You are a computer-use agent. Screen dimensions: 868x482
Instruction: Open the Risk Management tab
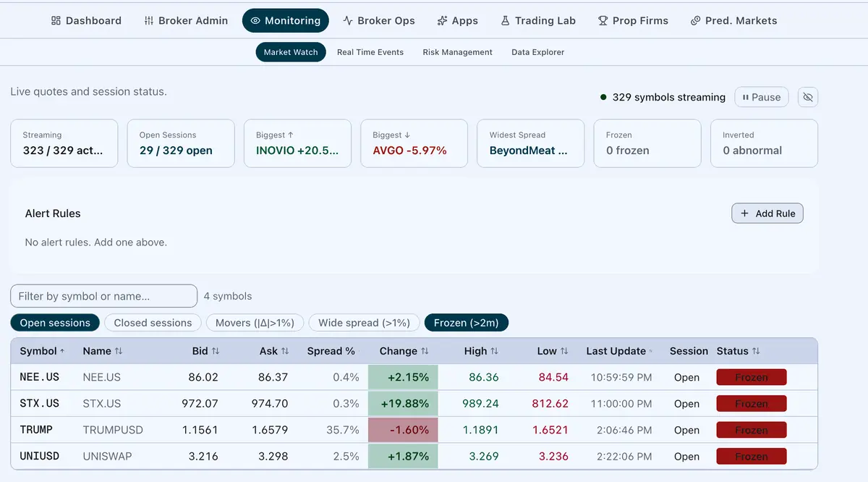[x=458, y=52]
